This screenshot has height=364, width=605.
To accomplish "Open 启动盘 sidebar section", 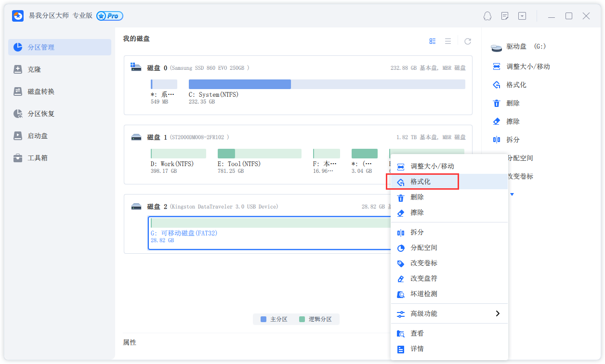I will point(37,136).
